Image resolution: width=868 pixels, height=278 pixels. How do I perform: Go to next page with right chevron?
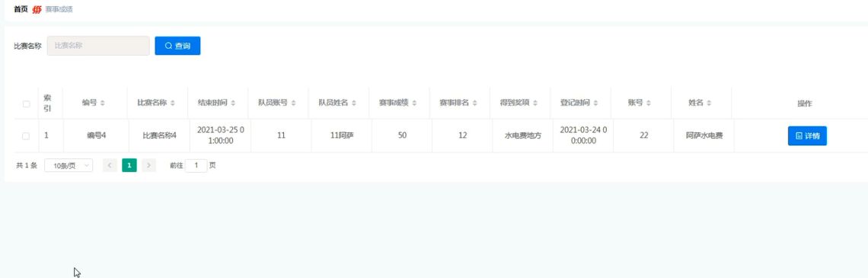point(148,165)
